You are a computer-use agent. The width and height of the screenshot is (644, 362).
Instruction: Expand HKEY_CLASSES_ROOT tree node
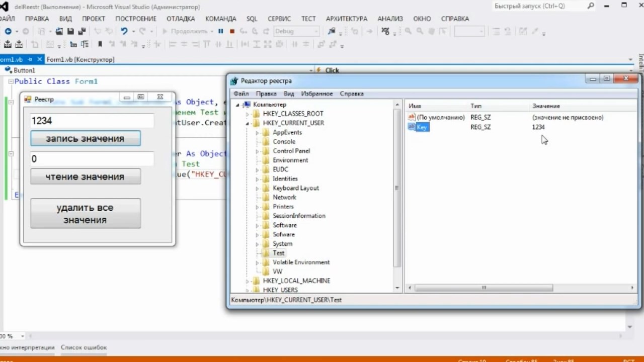tap(247, 114)
